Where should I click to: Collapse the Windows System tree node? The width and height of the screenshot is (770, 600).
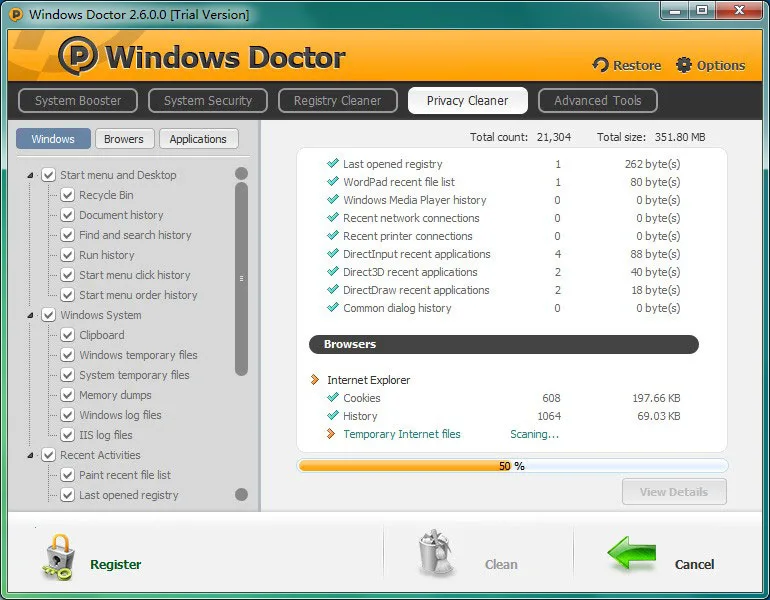[30, 315]
